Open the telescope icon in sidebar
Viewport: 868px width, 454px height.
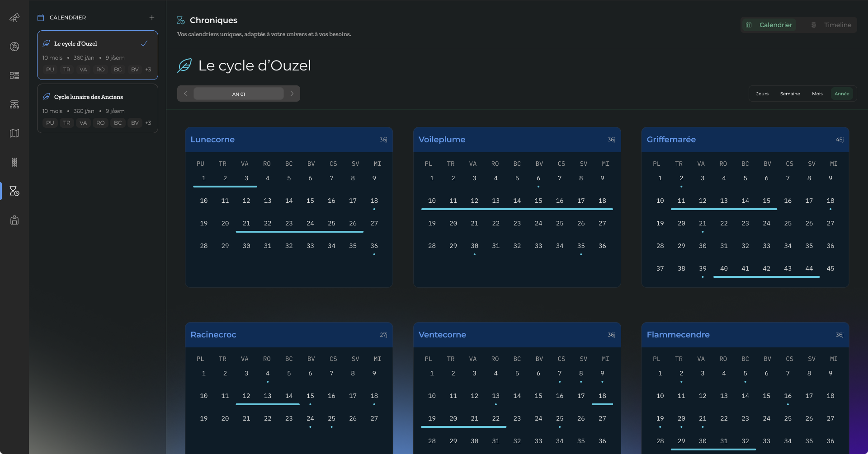(14, 18)
